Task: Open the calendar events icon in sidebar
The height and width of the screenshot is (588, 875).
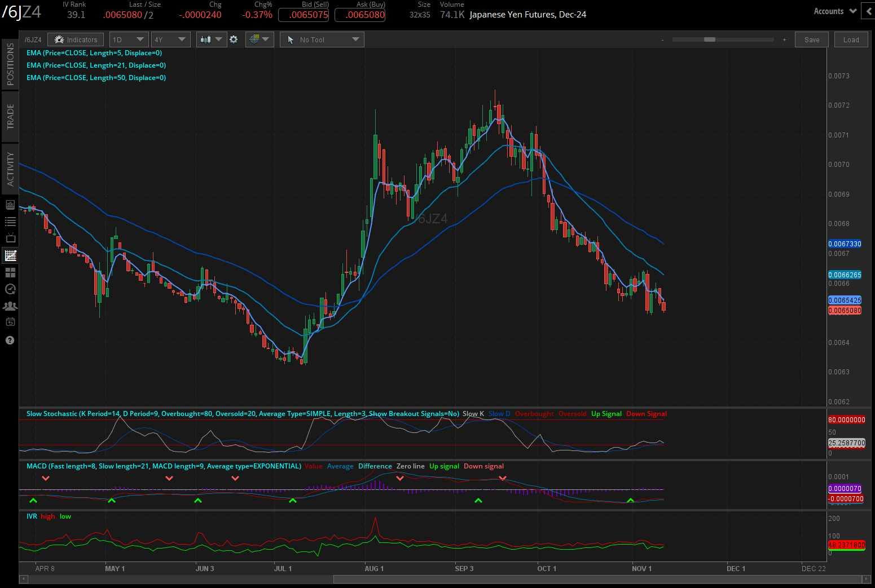Action: [x=10, y=322]
